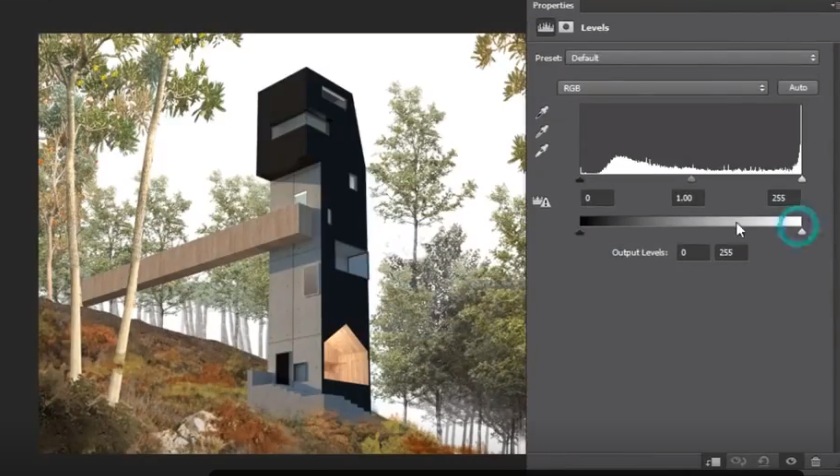Click the output white slider handle
840x476 pixels.
point(801,231)
